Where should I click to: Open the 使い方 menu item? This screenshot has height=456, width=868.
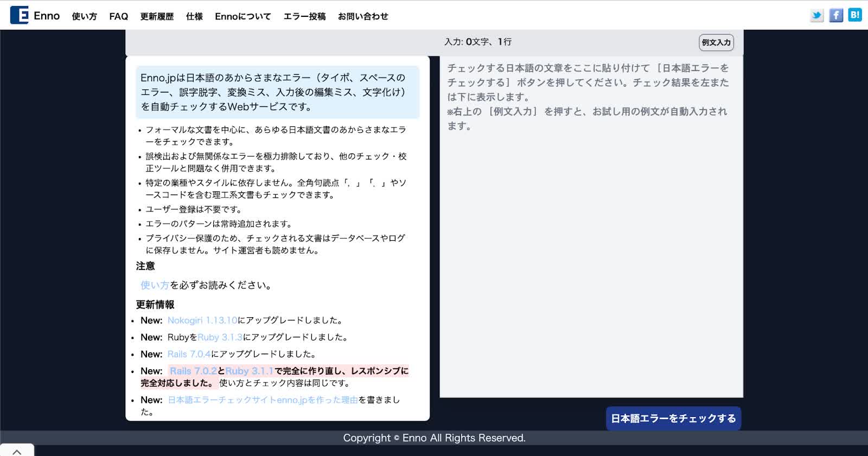(x=84, y=16)
